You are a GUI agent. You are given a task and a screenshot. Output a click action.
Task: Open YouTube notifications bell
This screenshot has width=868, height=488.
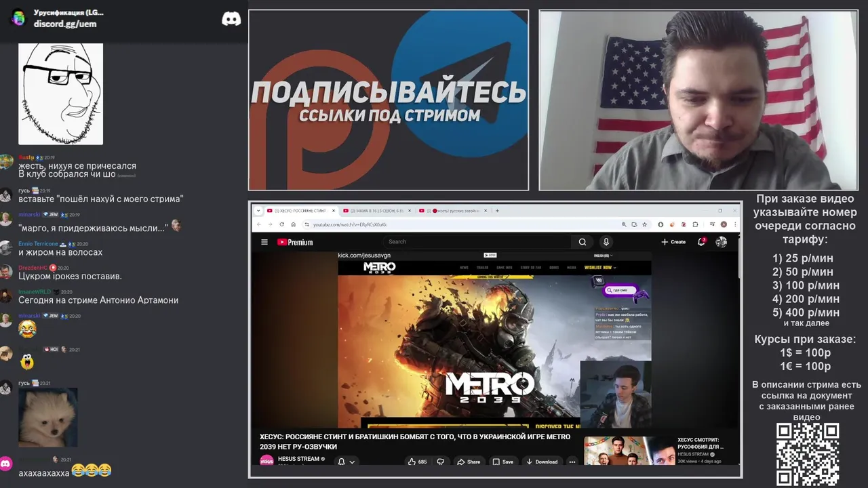coord(701,242)
